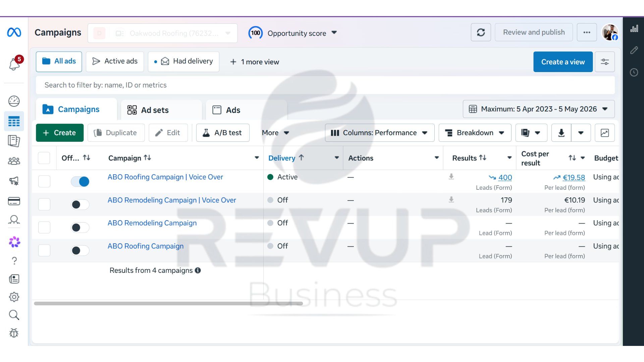The width and height of the screenshot is (644, 362).
Task: Expand the export options arrow
Action: 581,133
